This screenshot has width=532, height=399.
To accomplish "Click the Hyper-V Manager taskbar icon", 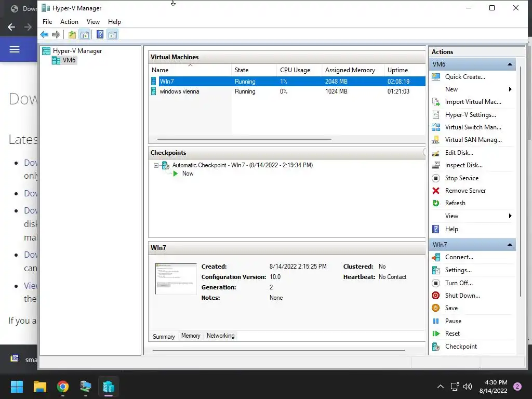I will pos(108,387).
